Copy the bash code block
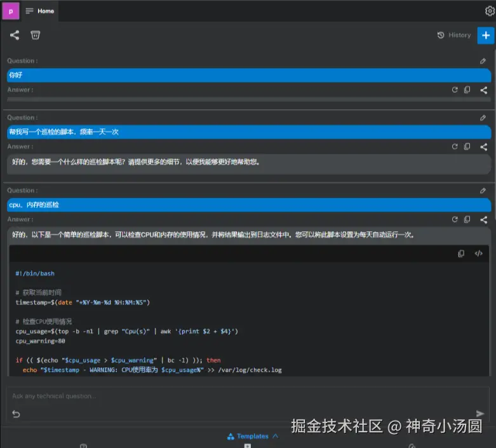 [461, 254]
